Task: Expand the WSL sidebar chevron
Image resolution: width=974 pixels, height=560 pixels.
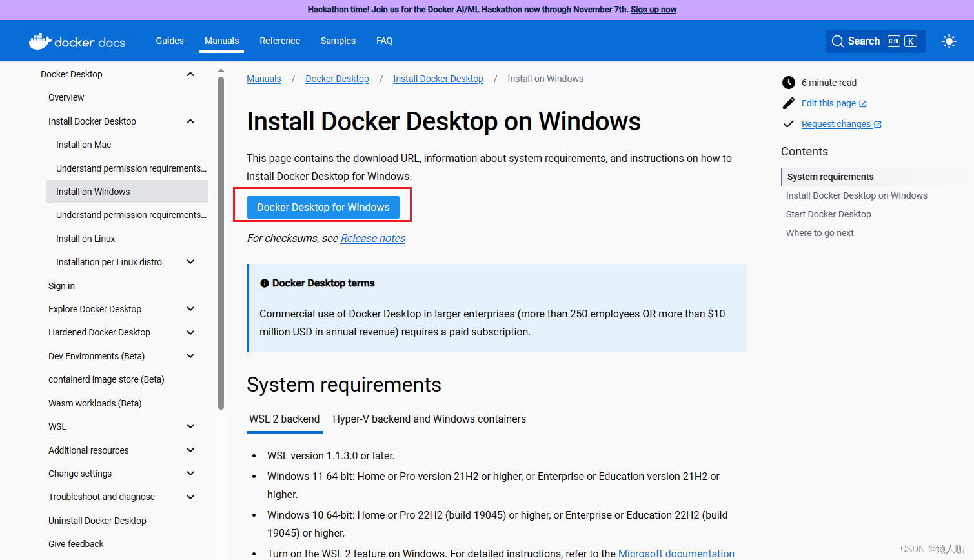Action: pos(190,426)
